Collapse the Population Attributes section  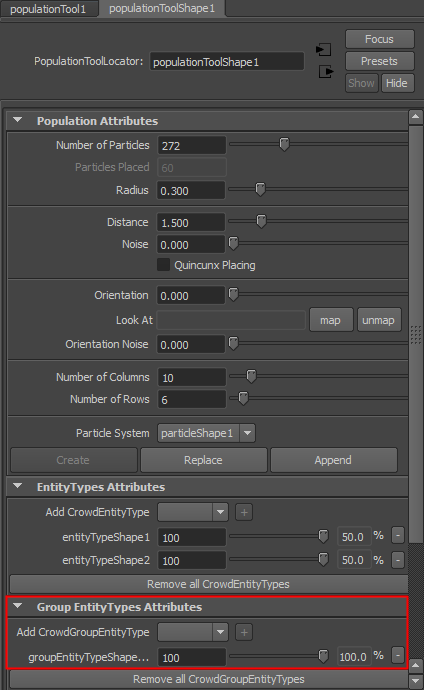point(18,120)
